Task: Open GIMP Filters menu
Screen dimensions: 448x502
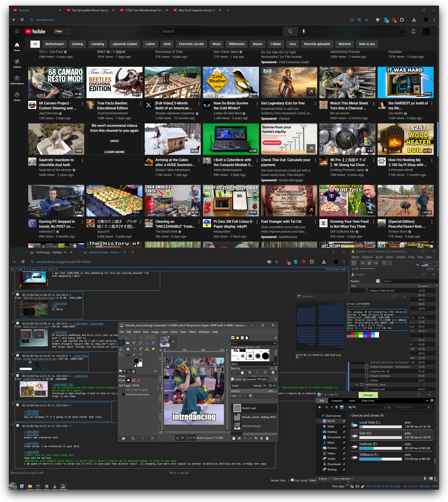Action: (192, 332)
